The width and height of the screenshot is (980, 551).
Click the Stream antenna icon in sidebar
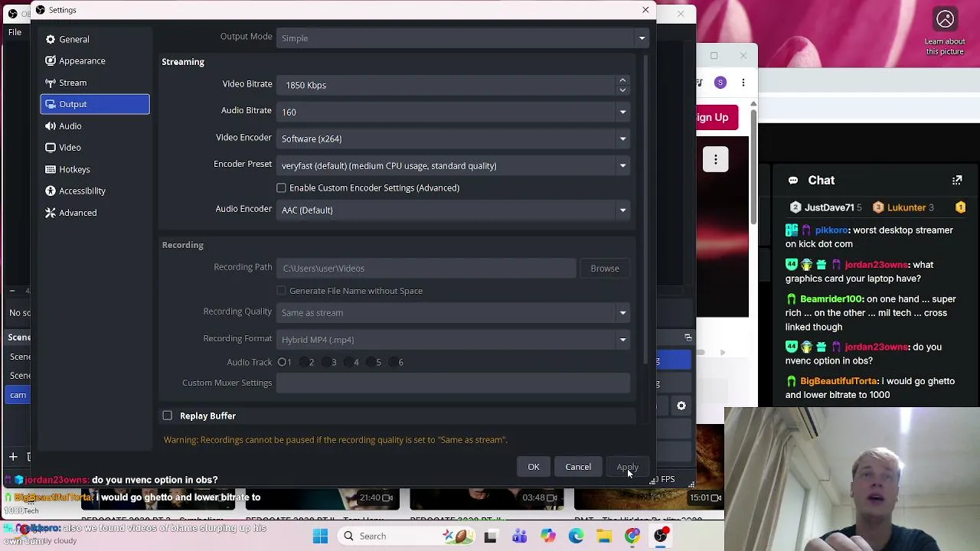pyautogui.click(x=51, y=83)
